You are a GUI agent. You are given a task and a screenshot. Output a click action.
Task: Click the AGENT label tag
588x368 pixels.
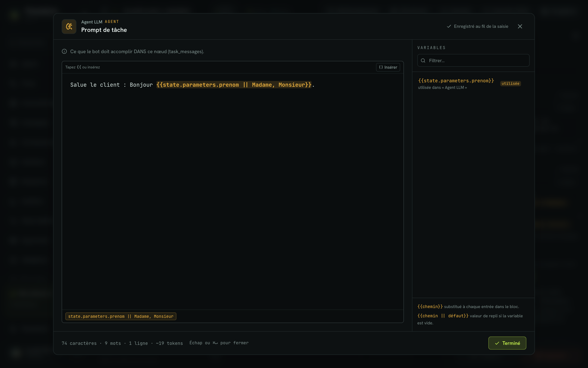[112, 22]
